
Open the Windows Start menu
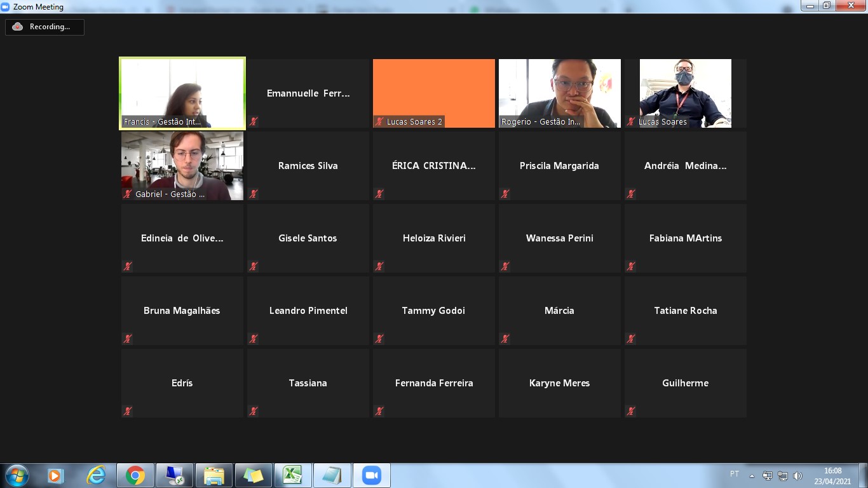(17, 475)
